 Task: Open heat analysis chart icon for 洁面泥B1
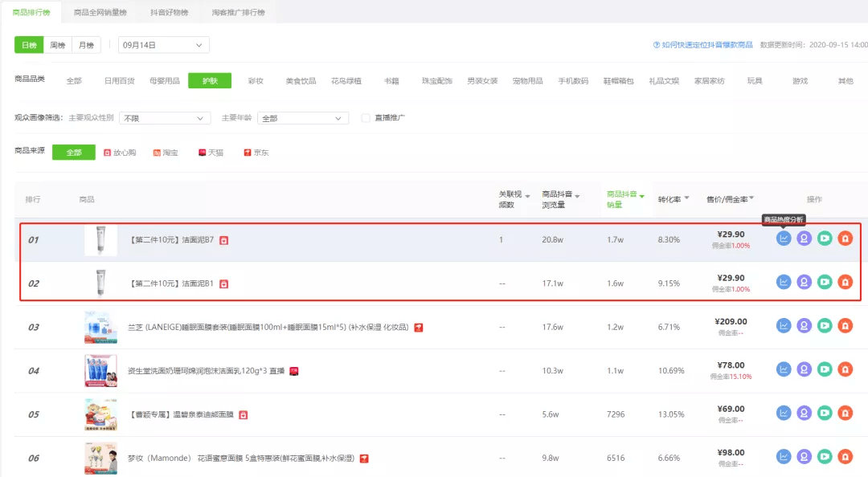click(x=784, y=282)
